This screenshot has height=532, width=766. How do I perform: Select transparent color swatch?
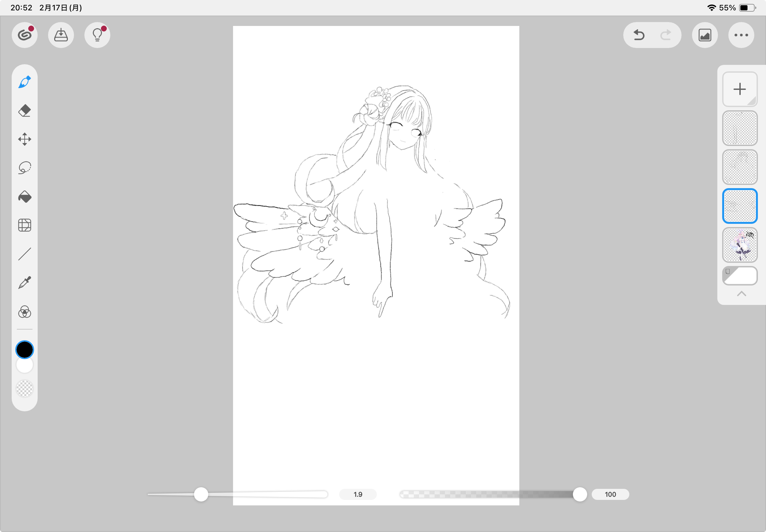(25, 388)
